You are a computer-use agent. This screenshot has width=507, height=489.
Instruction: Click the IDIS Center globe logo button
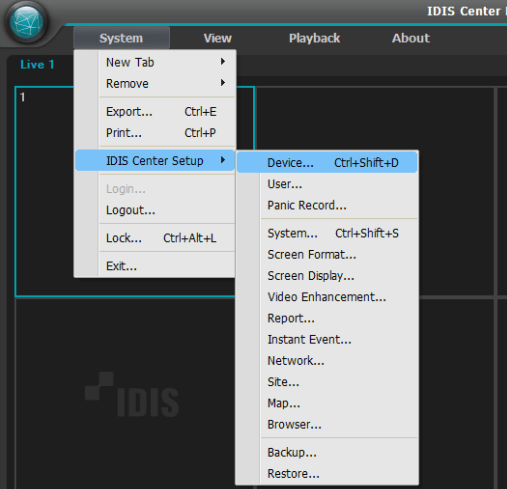click(x=27, y=23)
